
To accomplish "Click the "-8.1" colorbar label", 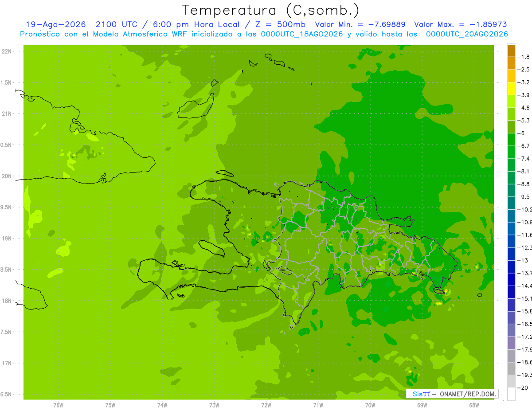I will 524,171.
